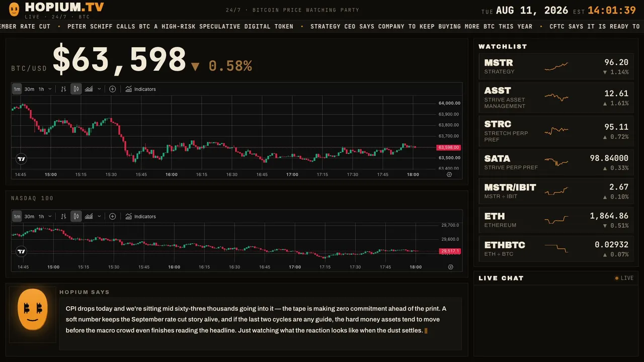Open the MSTR Strategy watchlist row
Image resolution: width=644 pixels, height=362 pixels.
tap(556, 67)
